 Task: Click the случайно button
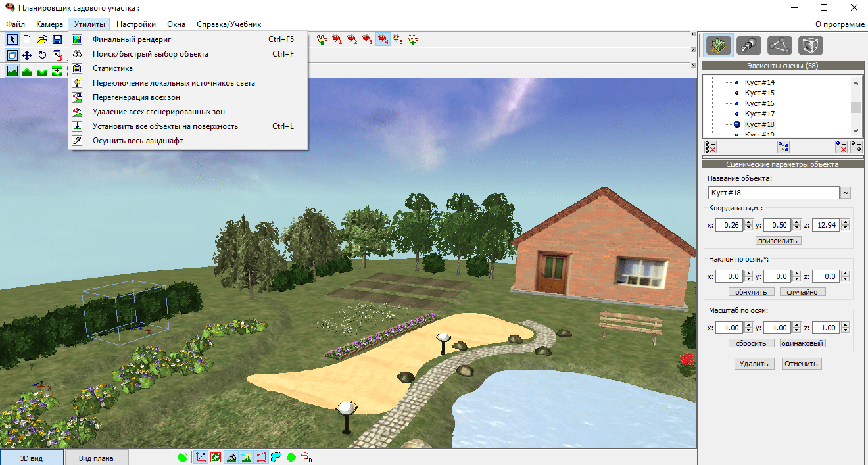(802, 292)
